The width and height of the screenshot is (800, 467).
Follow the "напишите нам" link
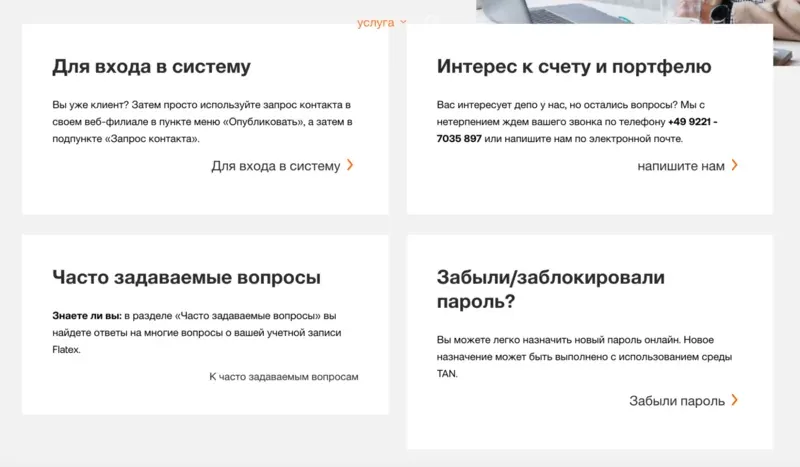click(681, 166)
